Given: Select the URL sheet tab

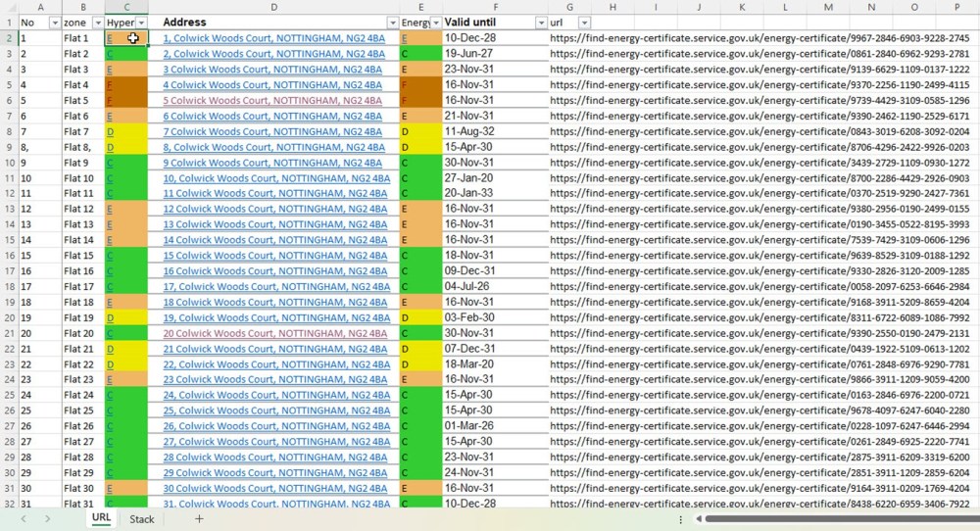Looking at the screenshot, I should [x=101, y=518].
